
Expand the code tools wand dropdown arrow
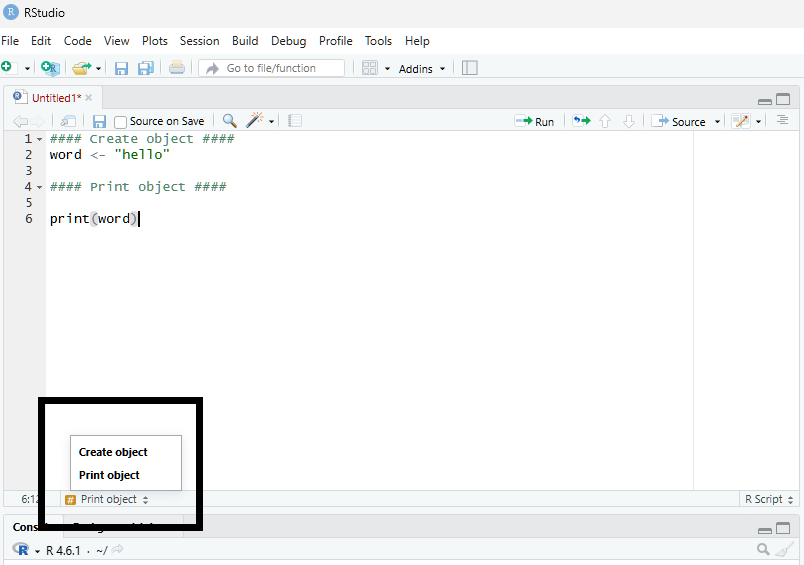click(x=272, y=122)
